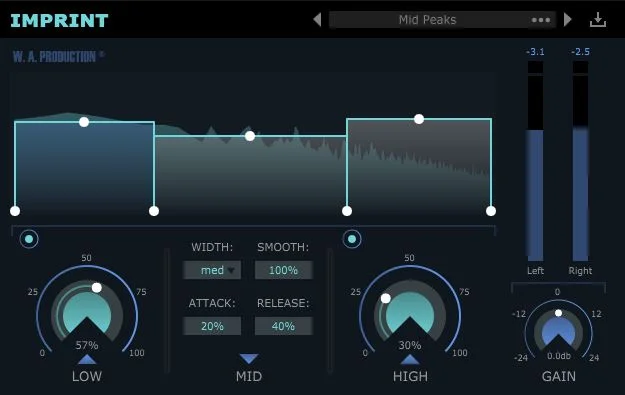
Task: Click the SMOOTH 100% value field
Action: click(x=283, y=270)
